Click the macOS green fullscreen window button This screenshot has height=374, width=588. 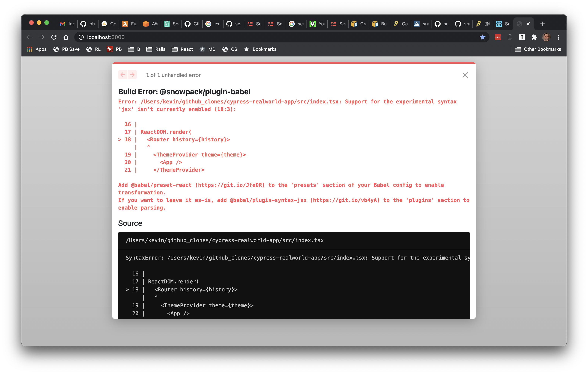pos(47,23)
